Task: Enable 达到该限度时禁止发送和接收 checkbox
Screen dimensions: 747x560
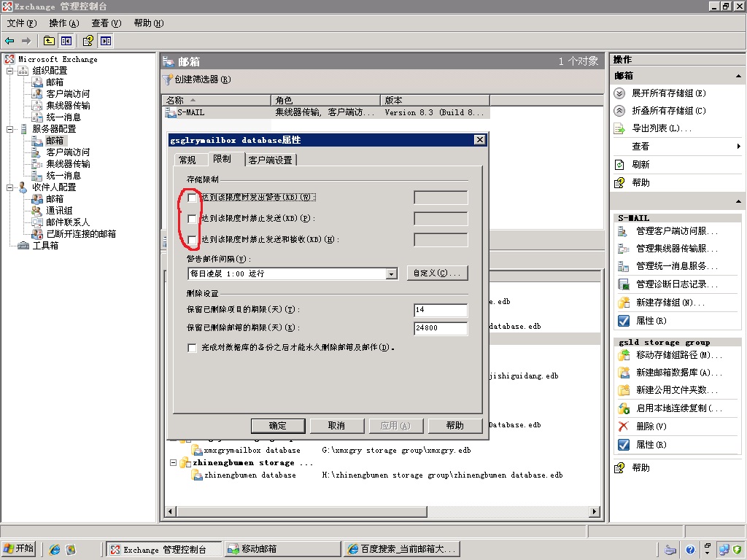Action: (192, 240)
